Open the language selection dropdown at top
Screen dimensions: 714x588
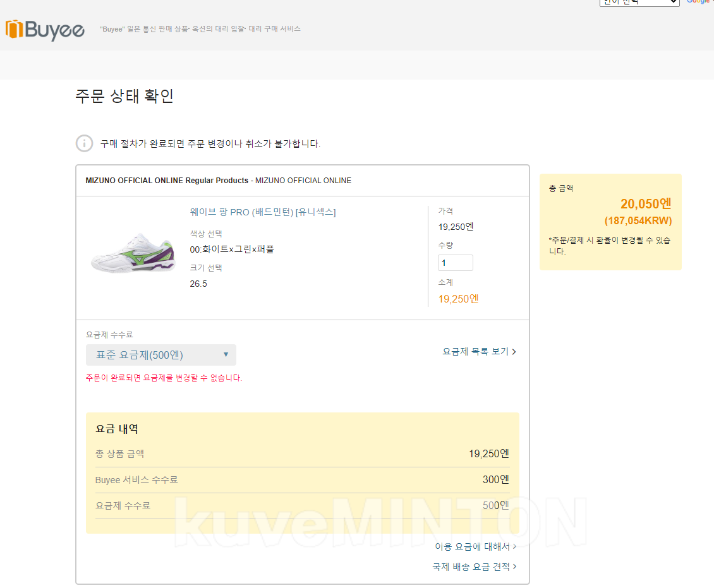639,3
